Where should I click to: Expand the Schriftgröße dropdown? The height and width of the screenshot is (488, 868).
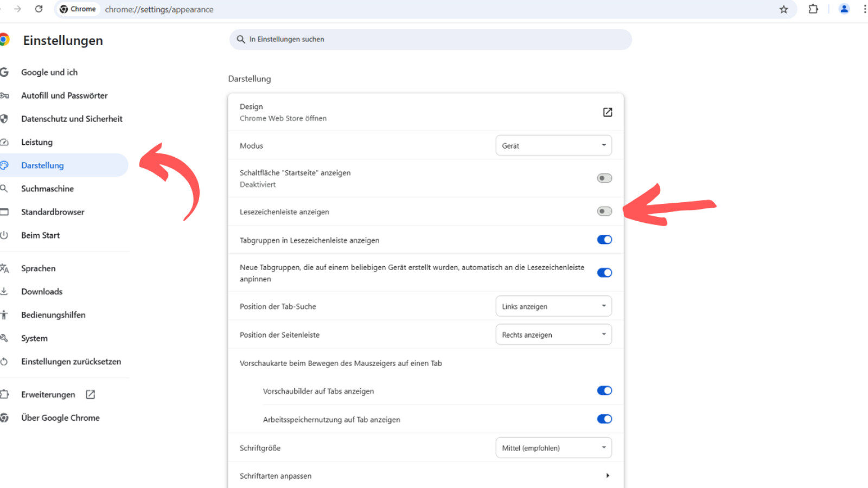553,448
